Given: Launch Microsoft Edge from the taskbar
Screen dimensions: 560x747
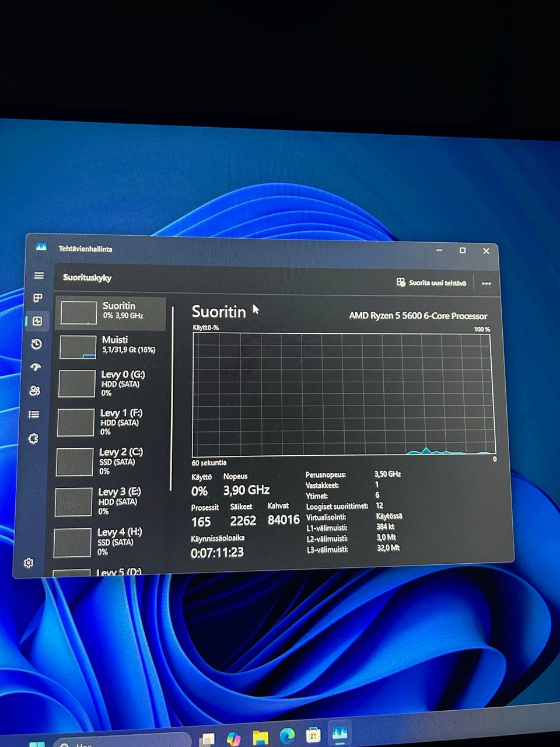Looking at the screenshot, I should (x=287, y=736).
